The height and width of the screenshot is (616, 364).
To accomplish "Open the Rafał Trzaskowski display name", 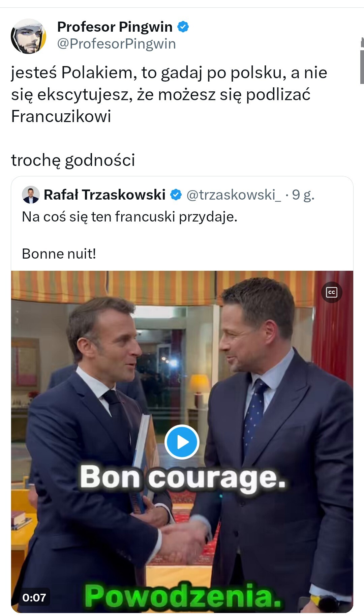I will pos(104,195).
